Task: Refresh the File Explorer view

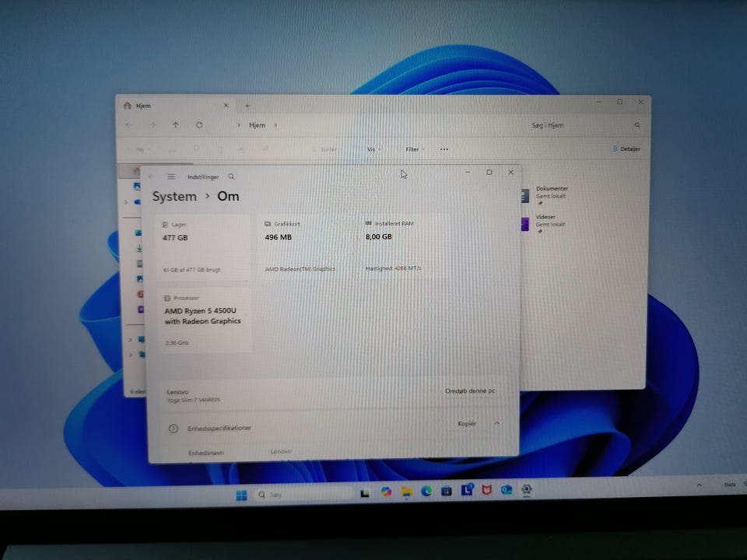Action: coord(199,124)
